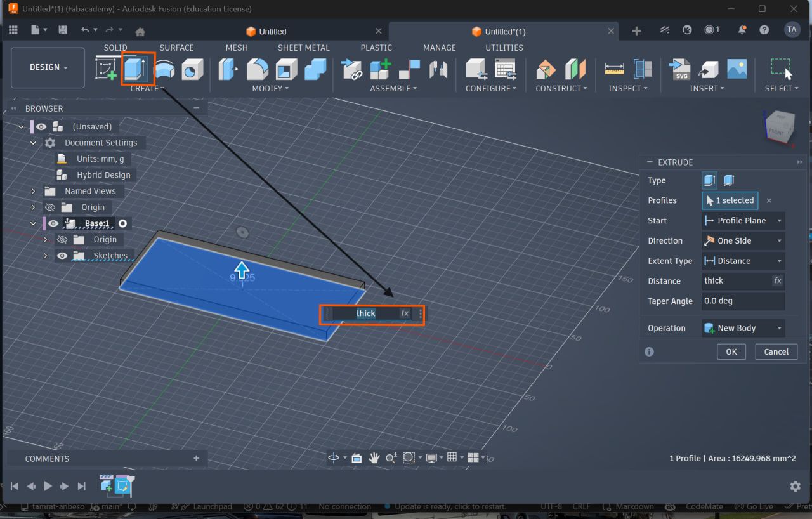Hide the Base:1 component with eye icon
The image size is (812, 519).
pos(53,223)
